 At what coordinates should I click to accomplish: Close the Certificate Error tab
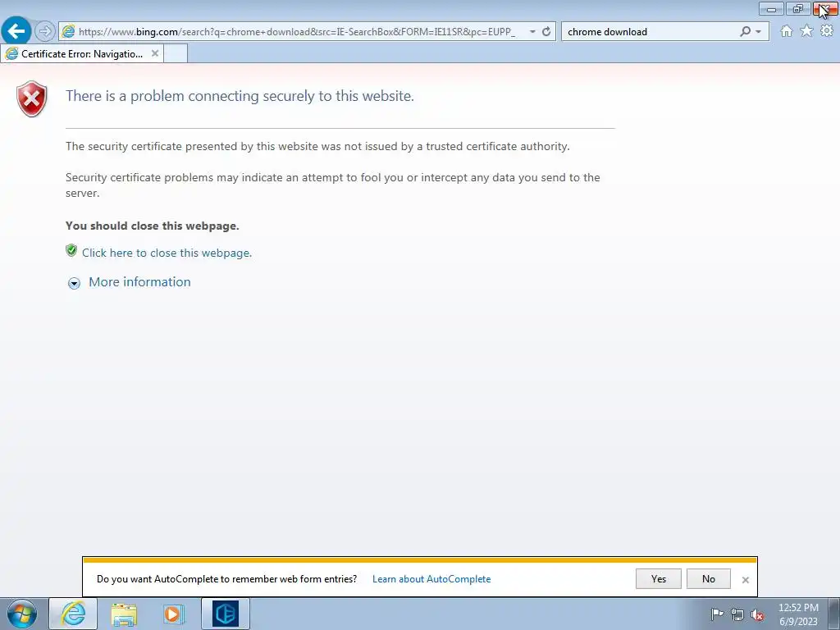155,53
